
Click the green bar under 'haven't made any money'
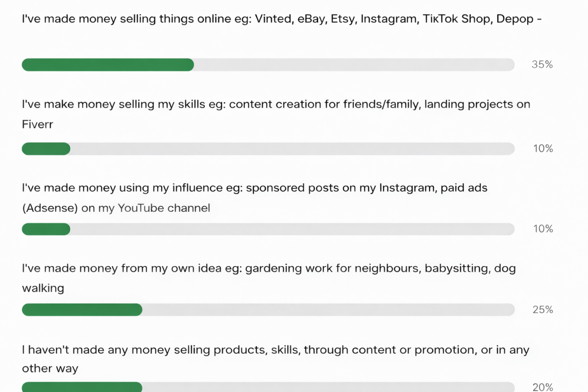tap(82, 387)
